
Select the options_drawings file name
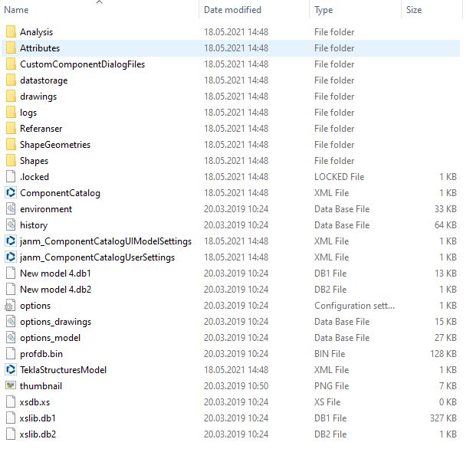pyautogui.click(x=55, y=322)
